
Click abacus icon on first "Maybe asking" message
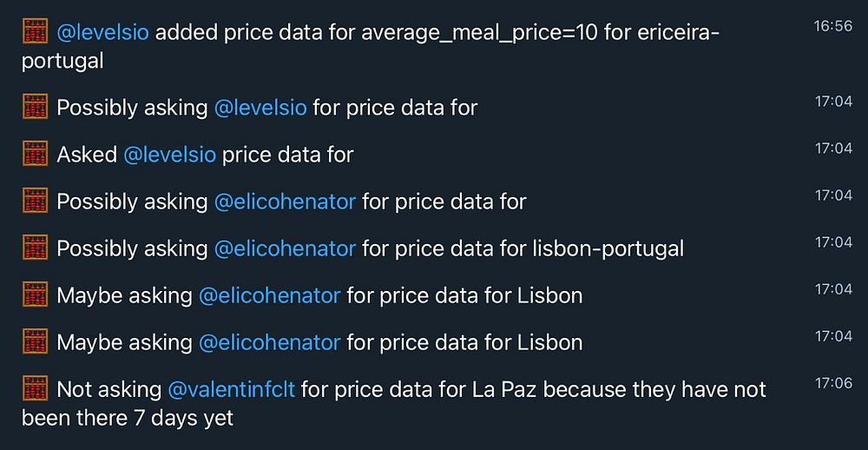click(x=35, y=295)
